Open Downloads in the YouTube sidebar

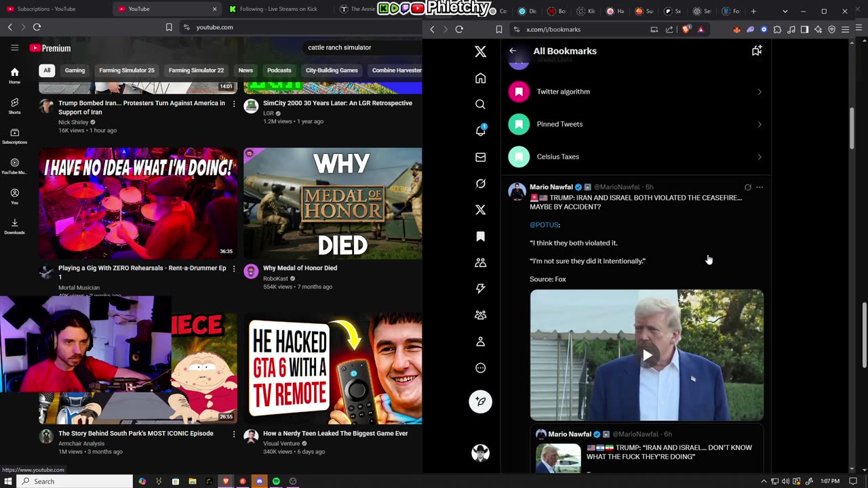coord(14,226)
